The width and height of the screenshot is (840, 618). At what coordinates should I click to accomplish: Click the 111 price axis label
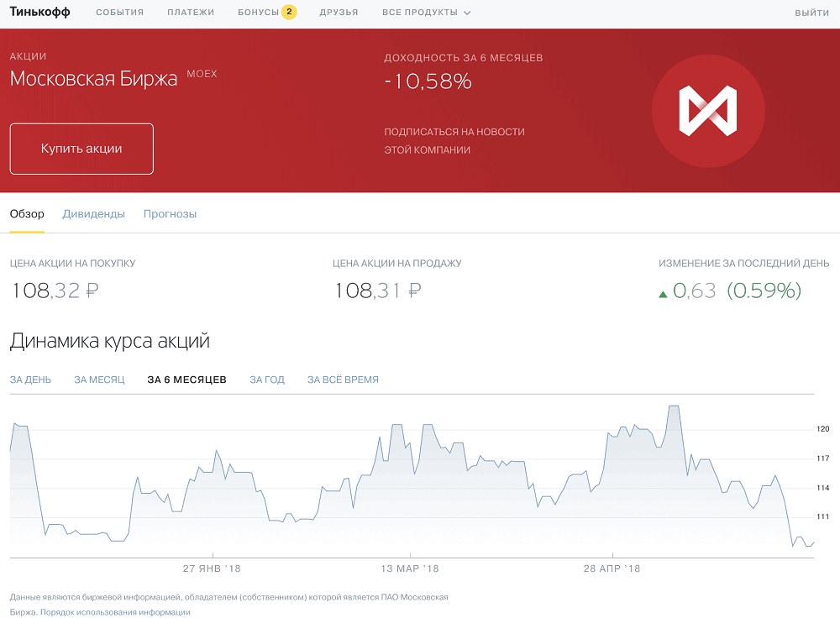coord(823,516)
